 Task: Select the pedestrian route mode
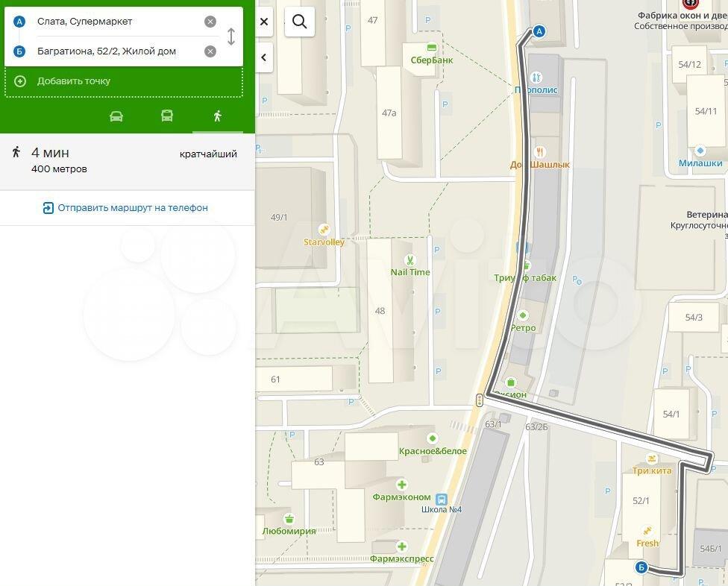pos(217,116)
